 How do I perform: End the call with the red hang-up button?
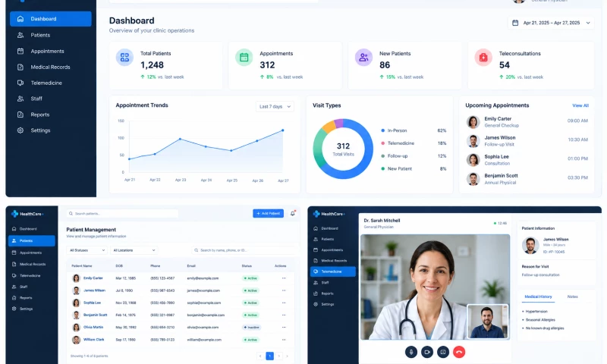coord(459,352)
